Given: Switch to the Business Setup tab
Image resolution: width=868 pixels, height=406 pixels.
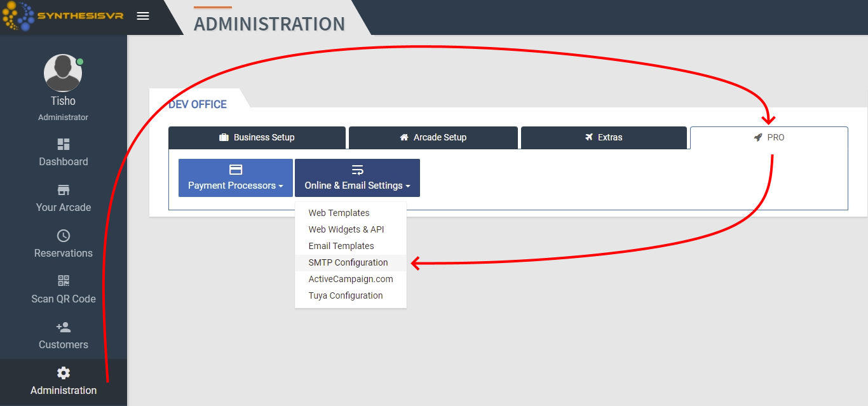Looking at the screenshot, I should (x=257, y=137).
